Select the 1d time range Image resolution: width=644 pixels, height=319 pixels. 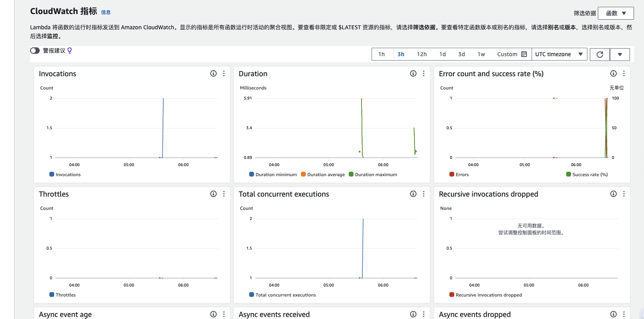[x=443, y=54]
